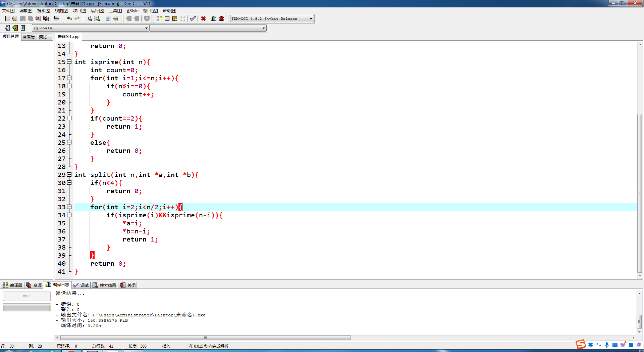Redo the last undone edit

[77, 18]
